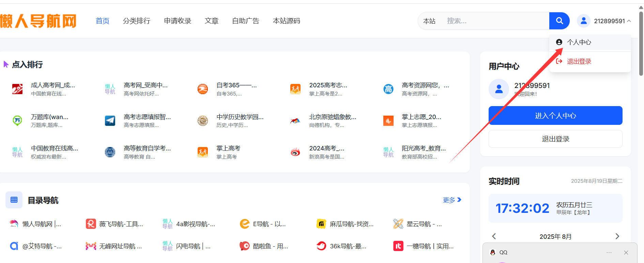The width and height of the screenshot is (644, 263).
Task: Open 个人中心 from the dropdown menu
Action: tap(590, 42)
